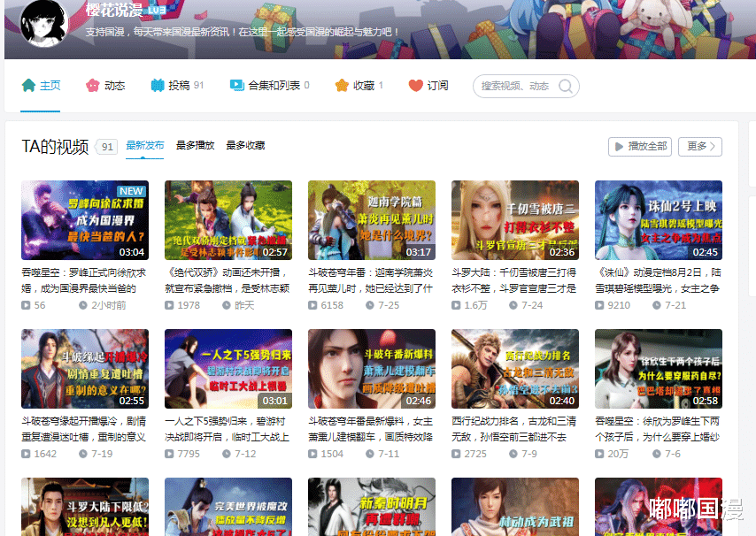Click clock icon beside 昨天
The image size is (756, 536).
point(226,305)
